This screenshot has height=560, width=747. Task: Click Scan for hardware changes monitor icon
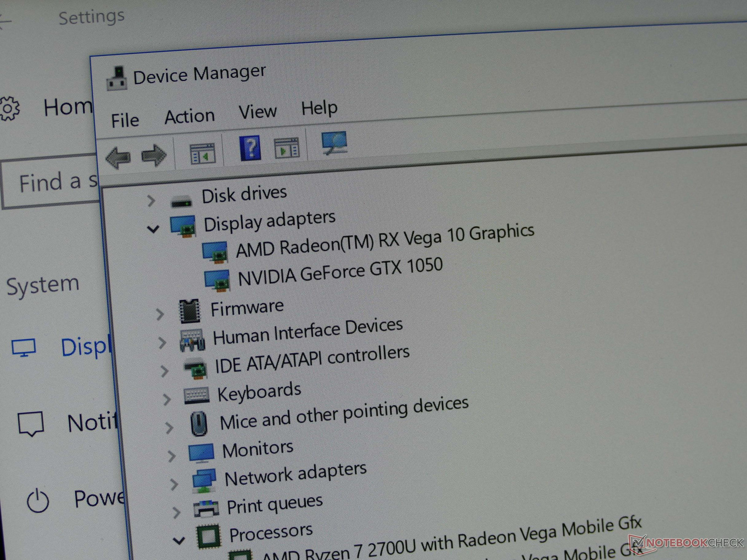(334, 143)
